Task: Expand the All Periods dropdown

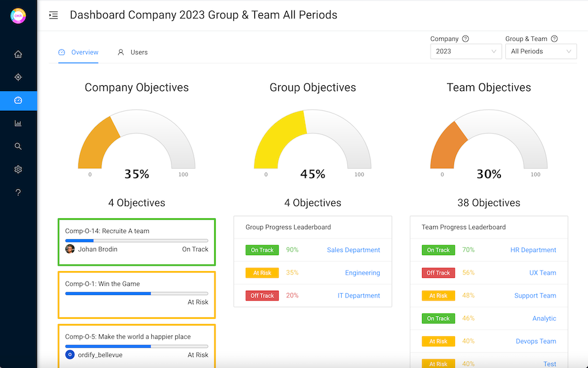Action: [541, 52]
